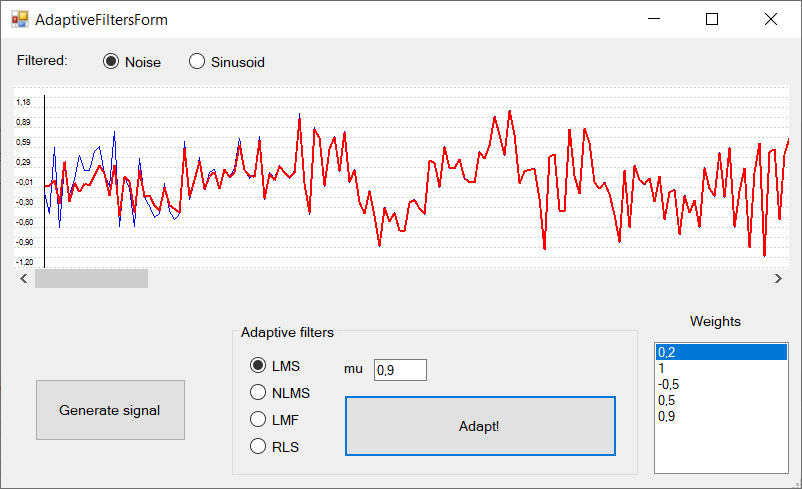Click the AdaptiveFiltersForm app icon in title bar
The image size is (802, 489).
[x=20, y=19]
